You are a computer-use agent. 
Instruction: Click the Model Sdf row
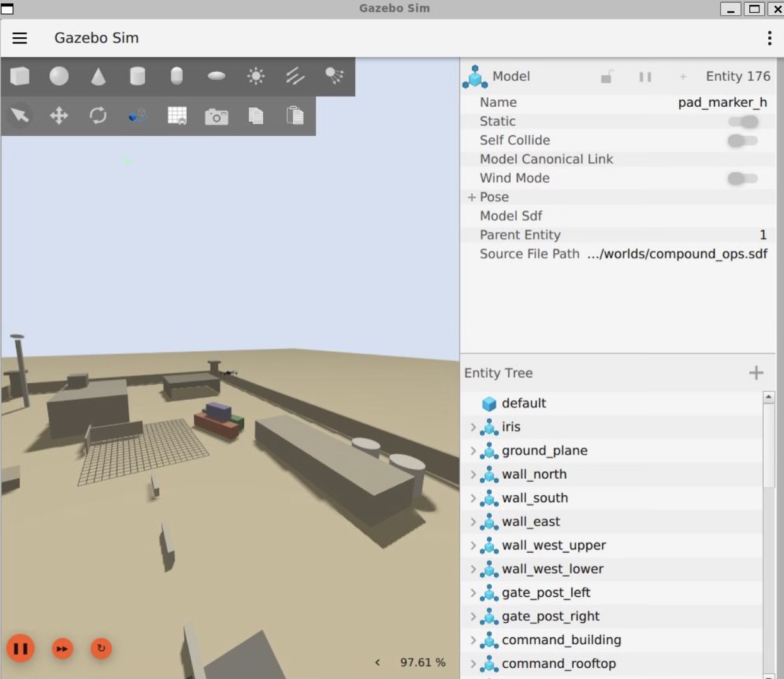tap(619, 216)
